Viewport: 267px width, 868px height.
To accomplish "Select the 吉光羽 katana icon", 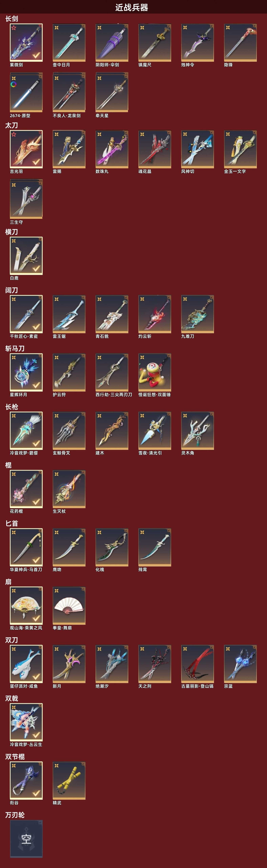I will pyautogui.click(x=26, y=149).
